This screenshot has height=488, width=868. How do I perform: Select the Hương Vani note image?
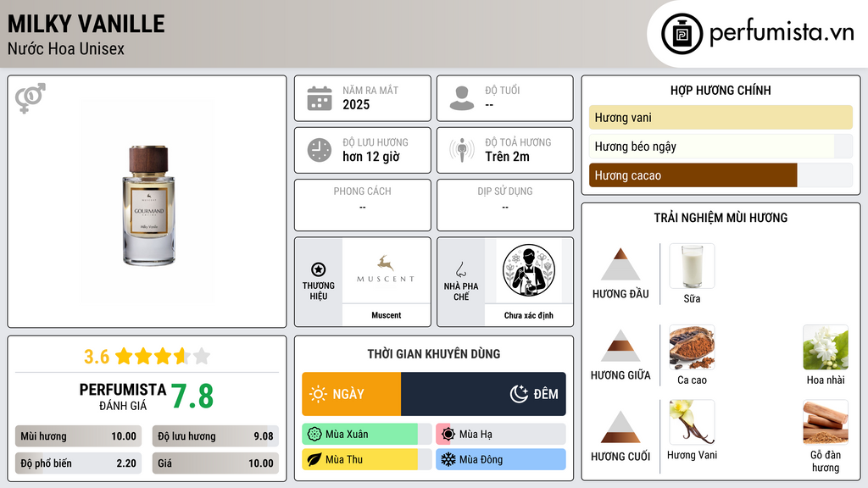tap(692, 422)
